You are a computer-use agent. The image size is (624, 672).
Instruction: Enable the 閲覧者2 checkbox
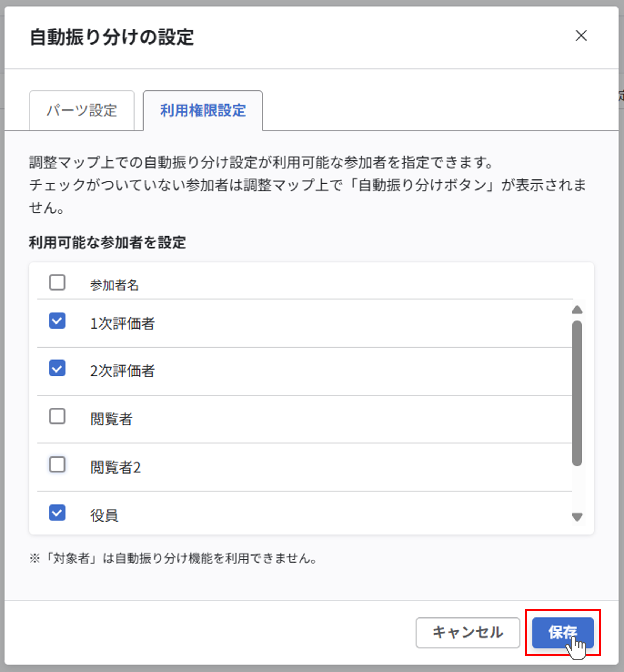point(57,465)
